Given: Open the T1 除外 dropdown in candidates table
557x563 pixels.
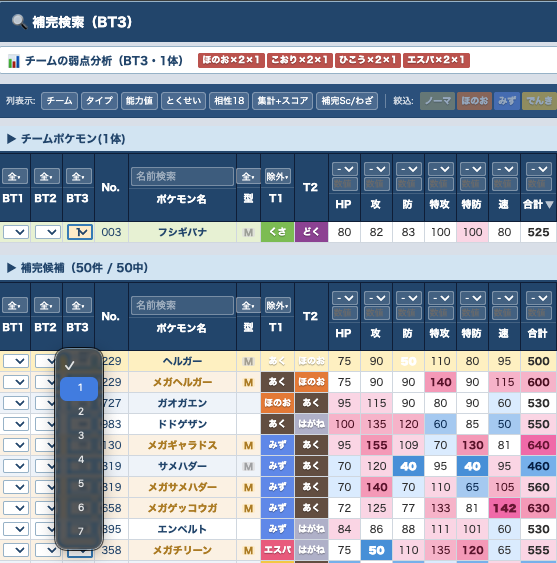Looking at the screenshot, I should pos(278,305).
